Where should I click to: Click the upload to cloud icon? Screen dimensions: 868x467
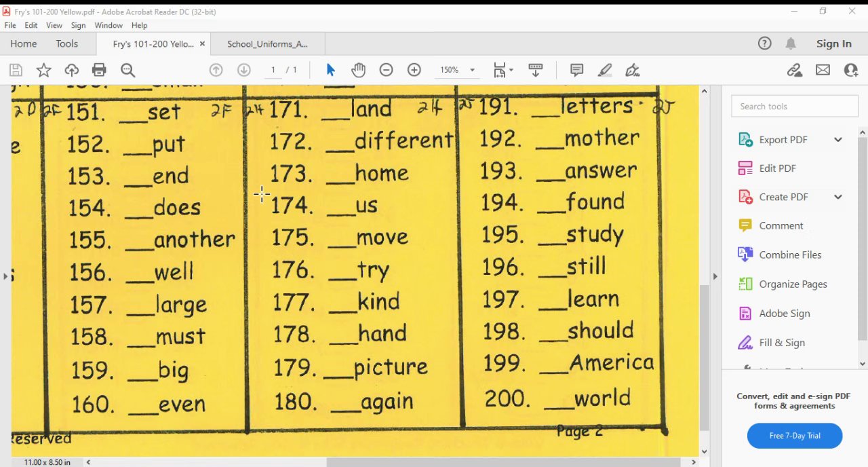click(72, 70)
